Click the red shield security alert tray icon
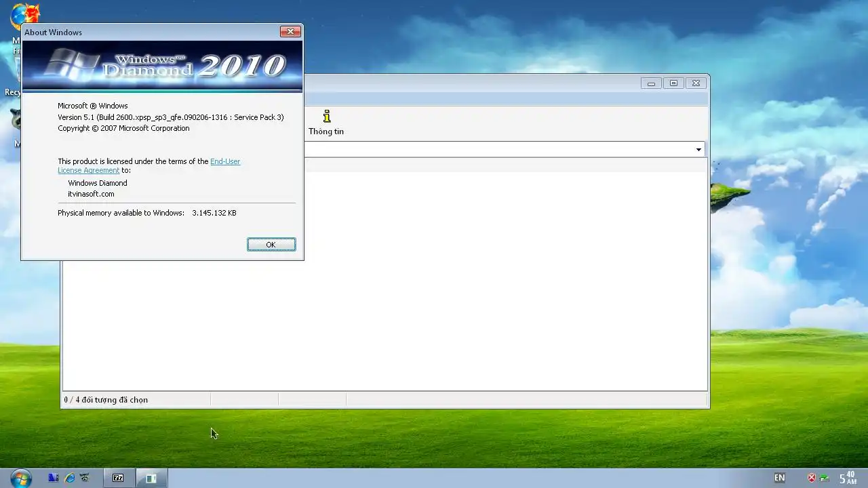The image size is (868, 488). pyautogui.click(x=812, y=478)
